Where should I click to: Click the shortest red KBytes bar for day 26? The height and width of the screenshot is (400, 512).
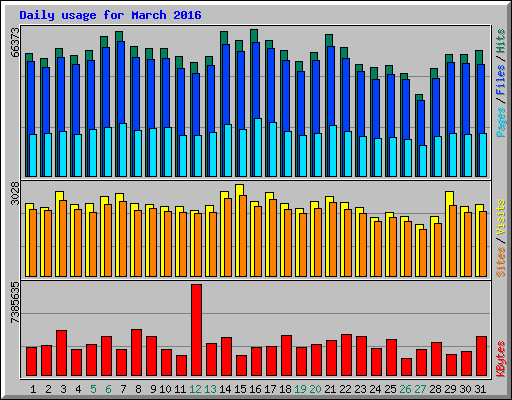[406, 367]
